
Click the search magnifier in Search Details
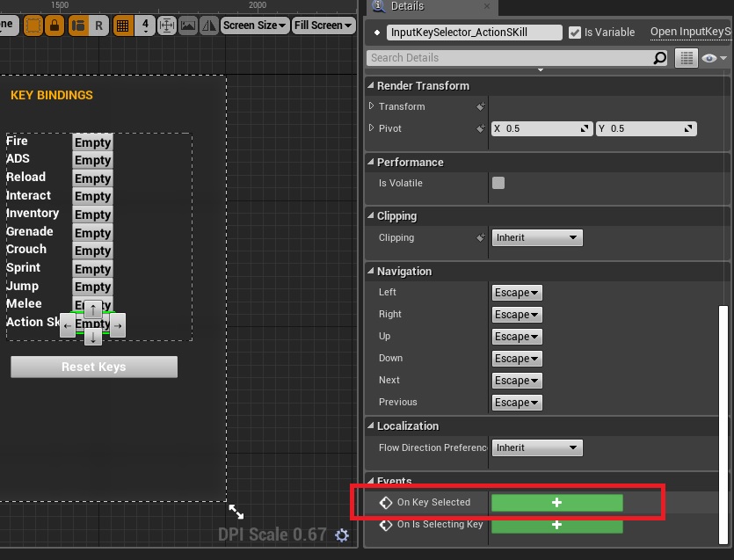660,58
